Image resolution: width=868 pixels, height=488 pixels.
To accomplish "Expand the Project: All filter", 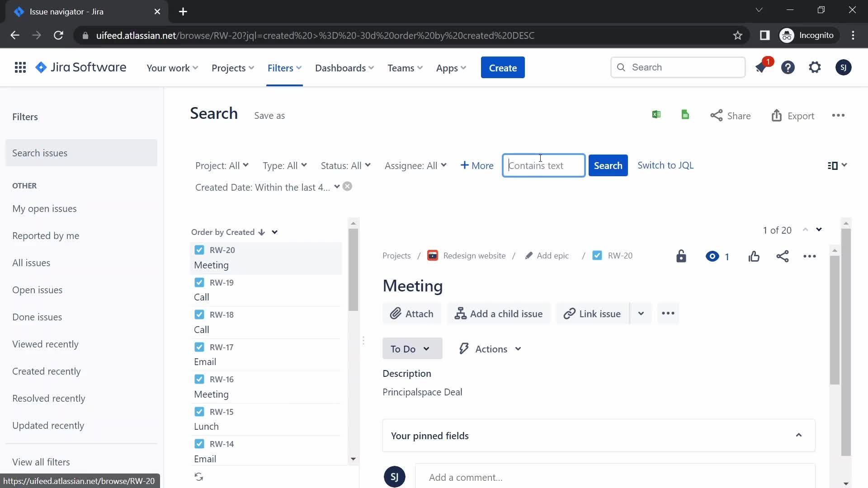I will pos(222,165).
